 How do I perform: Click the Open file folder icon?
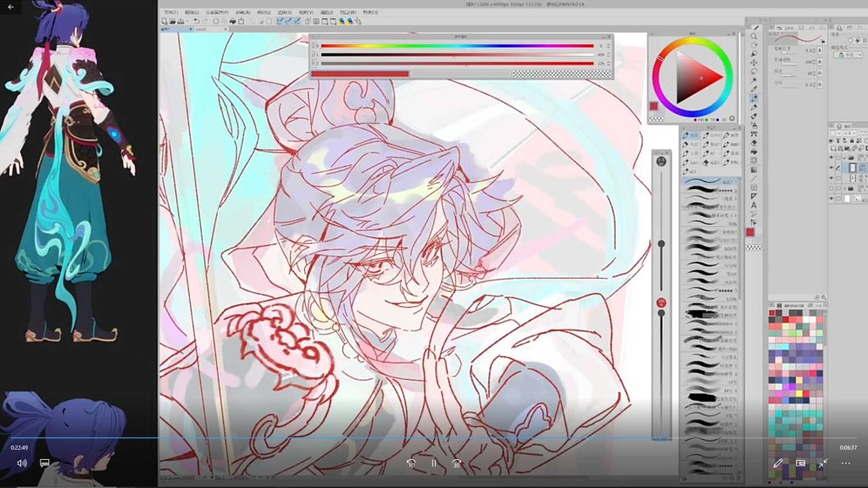tap(172, 21)
